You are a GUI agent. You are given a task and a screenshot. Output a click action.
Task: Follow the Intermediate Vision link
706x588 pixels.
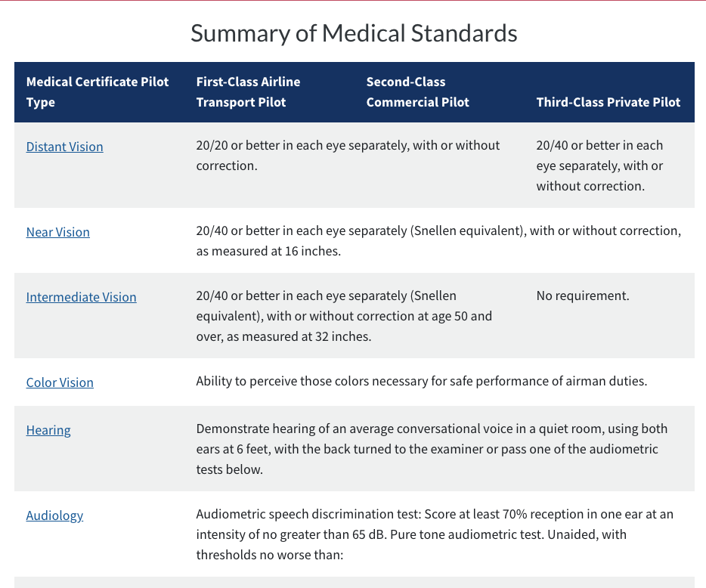(x=81, y=297)
